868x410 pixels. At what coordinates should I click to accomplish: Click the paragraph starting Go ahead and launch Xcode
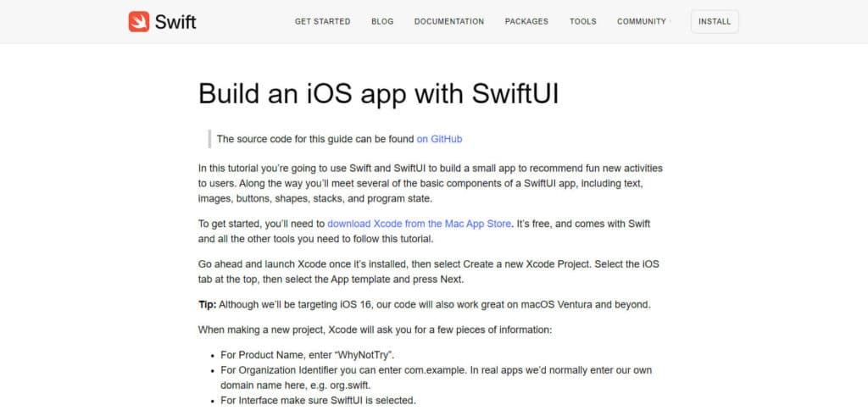tap(428, 272)
